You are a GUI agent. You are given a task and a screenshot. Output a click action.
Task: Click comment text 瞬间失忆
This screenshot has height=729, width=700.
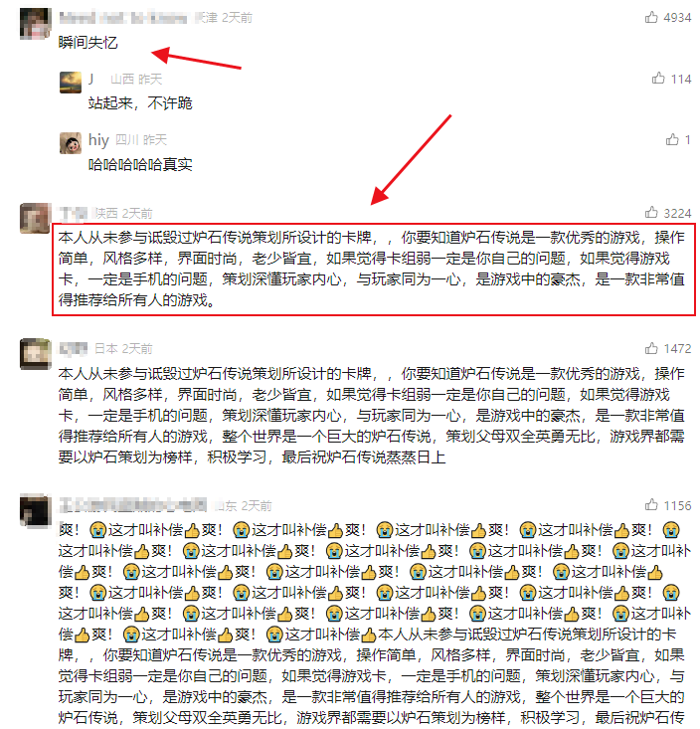point(87,43)
